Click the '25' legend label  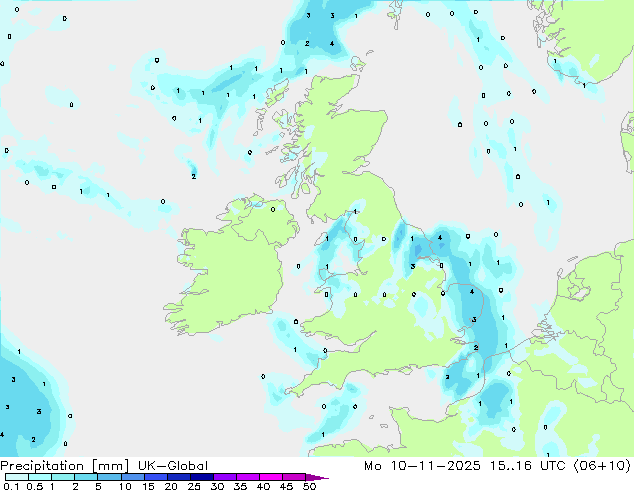(194, 486)
